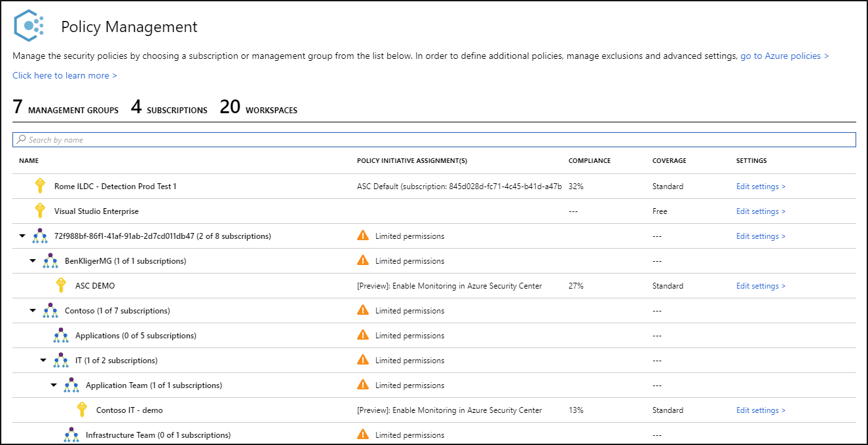Click the SETTINGS column header
This screenshot has width=868, height=445.
click(751, 161)
